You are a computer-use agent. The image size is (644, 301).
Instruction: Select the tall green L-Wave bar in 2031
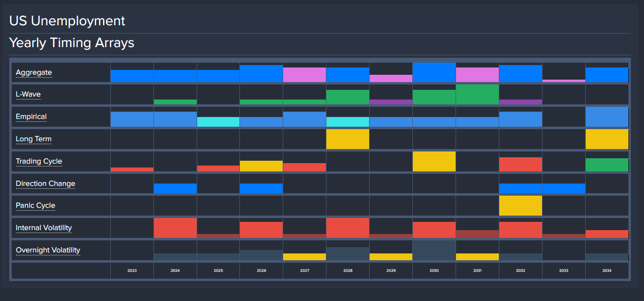(x=477, y=95)
